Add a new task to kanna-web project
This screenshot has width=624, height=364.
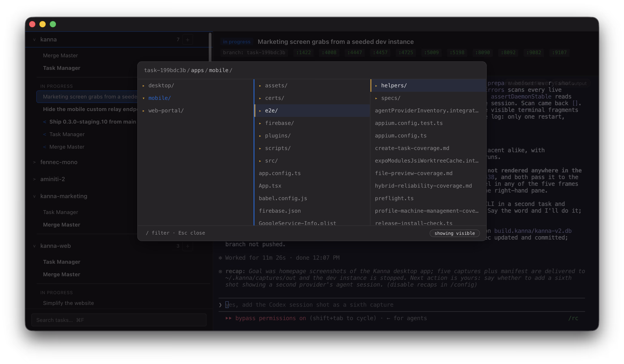188,246
